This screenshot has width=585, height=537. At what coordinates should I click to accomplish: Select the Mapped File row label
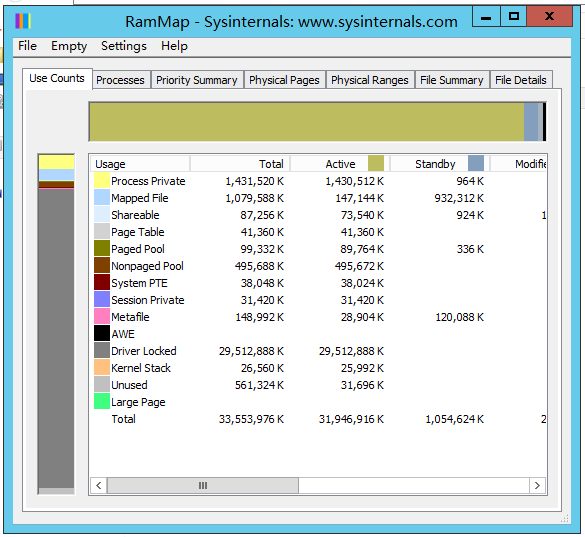pos(140,198)
